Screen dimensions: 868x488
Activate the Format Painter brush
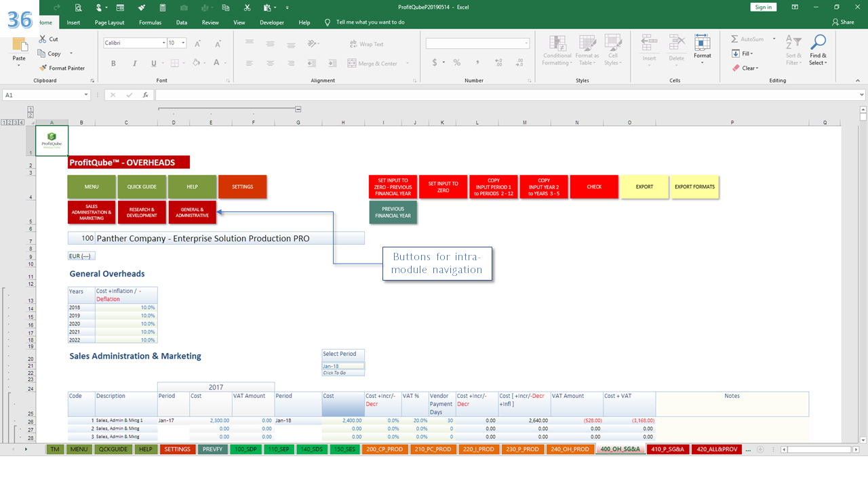[x=43, y=68]
